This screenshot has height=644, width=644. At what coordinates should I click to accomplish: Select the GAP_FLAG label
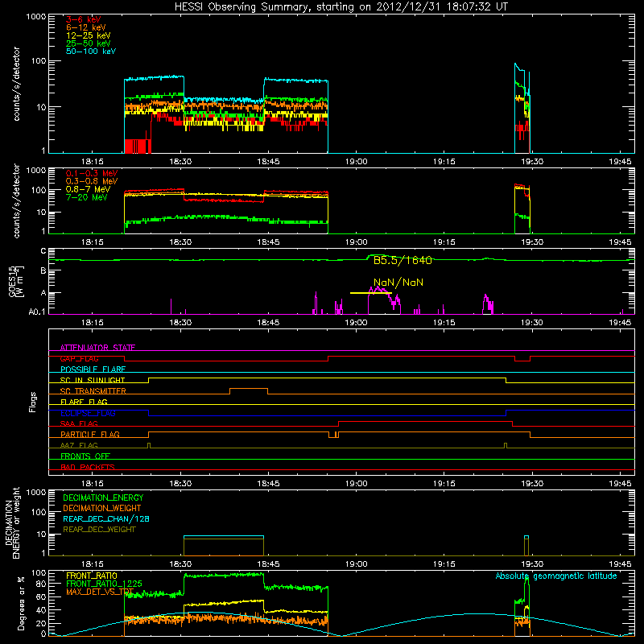coord(79,358)
